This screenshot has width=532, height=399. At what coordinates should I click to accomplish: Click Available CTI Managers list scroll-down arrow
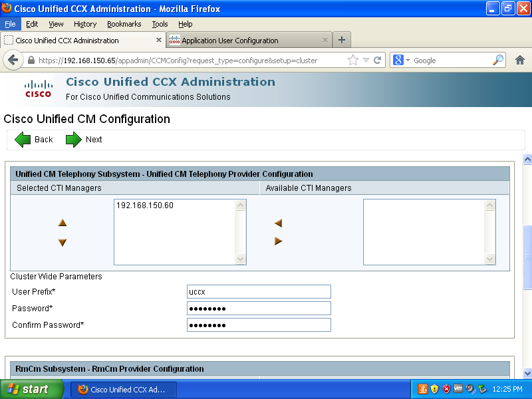tap(489, 259)
